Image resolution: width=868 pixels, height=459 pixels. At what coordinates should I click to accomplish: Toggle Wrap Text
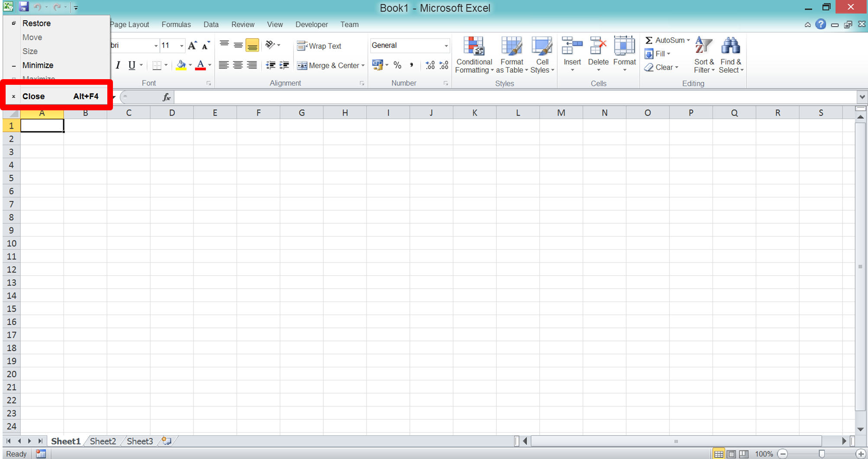click(319, 46)
